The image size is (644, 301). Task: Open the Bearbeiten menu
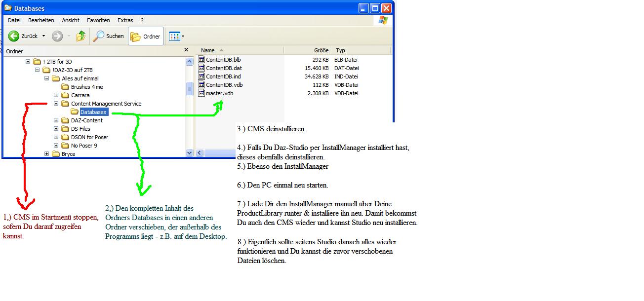41,20
